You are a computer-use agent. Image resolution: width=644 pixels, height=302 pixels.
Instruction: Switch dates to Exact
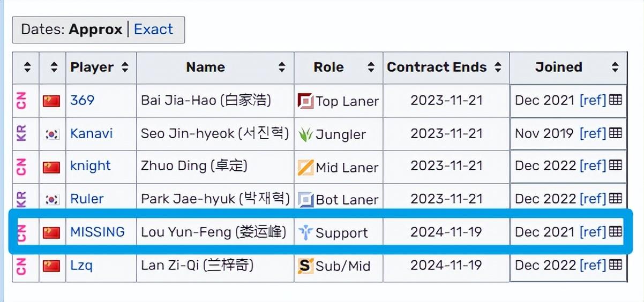click(x=153, y=29)
